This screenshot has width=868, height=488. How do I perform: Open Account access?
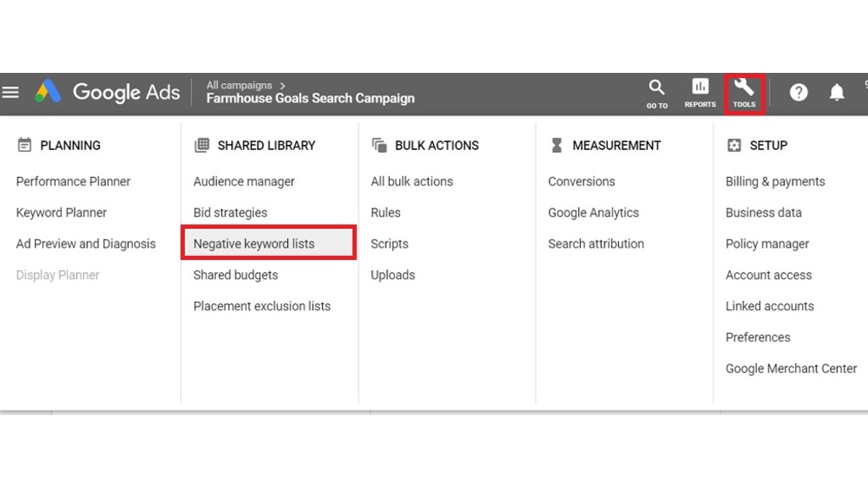coord(768,275)
